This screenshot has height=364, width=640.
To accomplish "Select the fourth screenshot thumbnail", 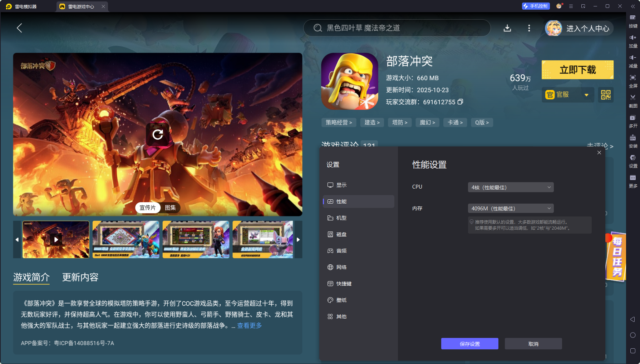I will click(263, 239).
